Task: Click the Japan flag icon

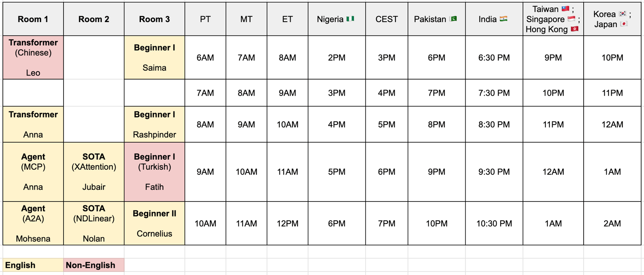Action: [x=624, y=24]
